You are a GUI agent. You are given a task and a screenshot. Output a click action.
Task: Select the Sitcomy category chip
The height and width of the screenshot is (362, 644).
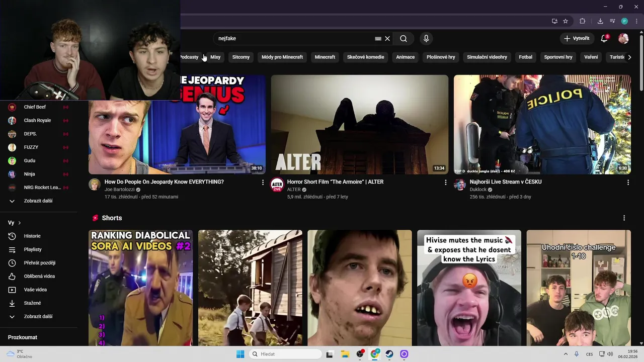241,57
